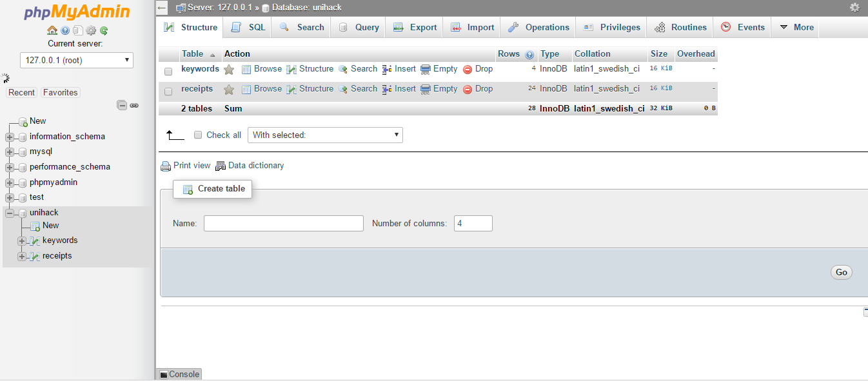Toggle link with main panel icon
This screenshot has width=868, height=381.
click(x=134, y=105)
